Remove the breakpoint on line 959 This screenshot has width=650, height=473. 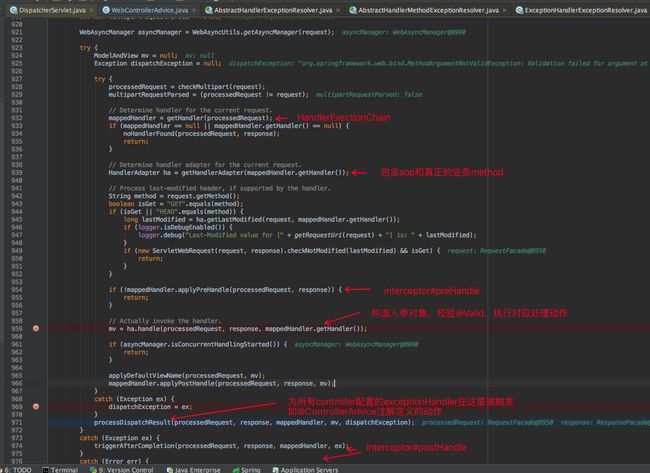coord(36,328)
